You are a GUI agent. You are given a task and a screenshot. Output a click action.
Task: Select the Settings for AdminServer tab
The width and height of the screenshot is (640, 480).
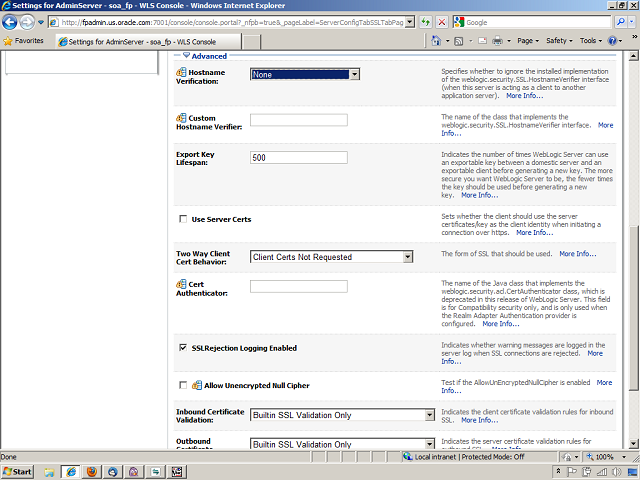(148, 42)
